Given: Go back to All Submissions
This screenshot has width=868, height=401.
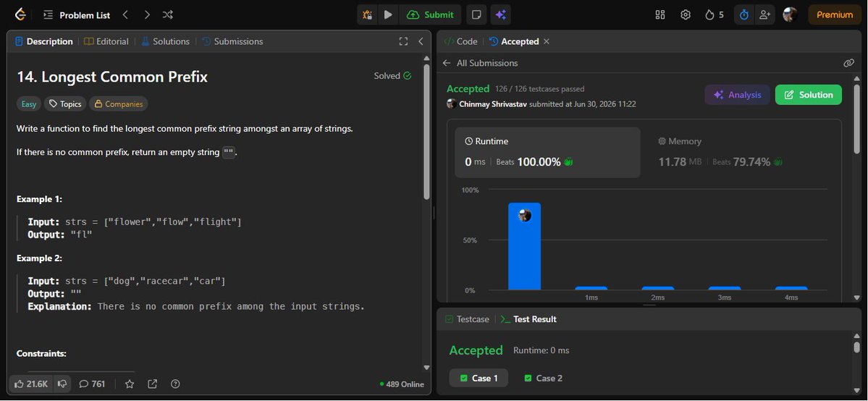Looking at the screenshot, I should pos(481,63).
